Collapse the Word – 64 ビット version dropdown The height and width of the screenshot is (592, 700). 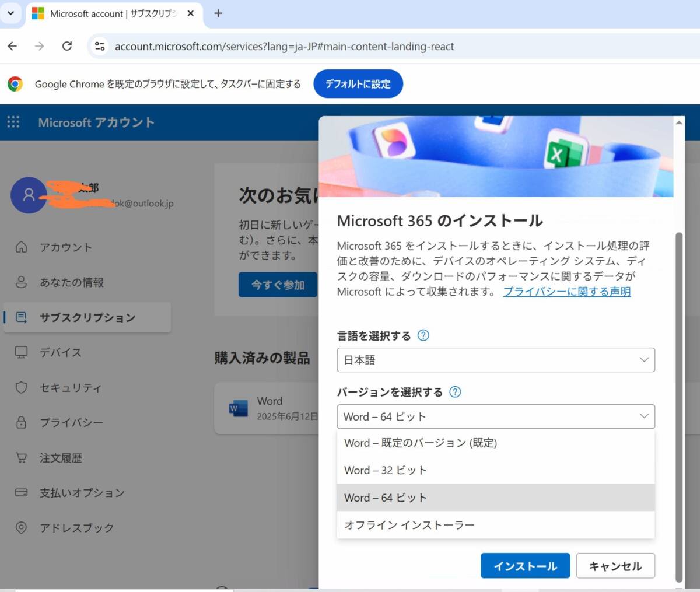pyautogui.click(x=496, y=416)
